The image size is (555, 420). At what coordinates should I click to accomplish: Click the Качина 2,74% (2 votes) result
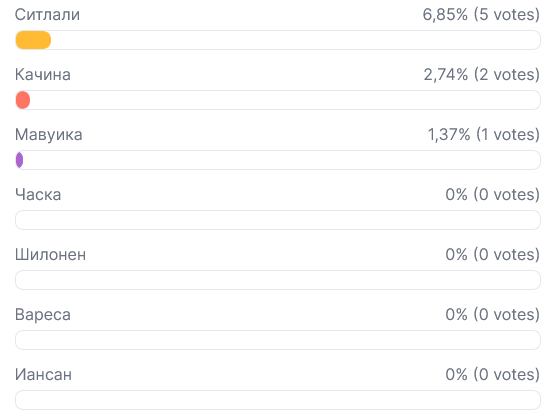click(x=481, y=75)
